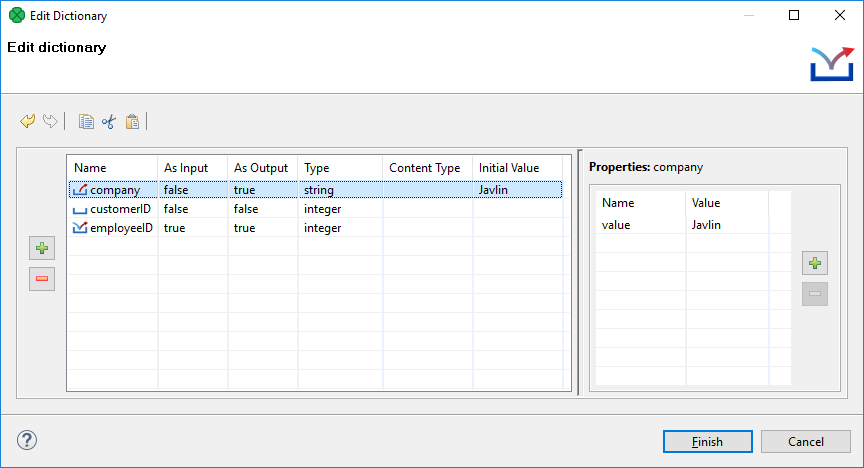
Task: Click the Copy icon in toolbar
Action: pos(86,121)
